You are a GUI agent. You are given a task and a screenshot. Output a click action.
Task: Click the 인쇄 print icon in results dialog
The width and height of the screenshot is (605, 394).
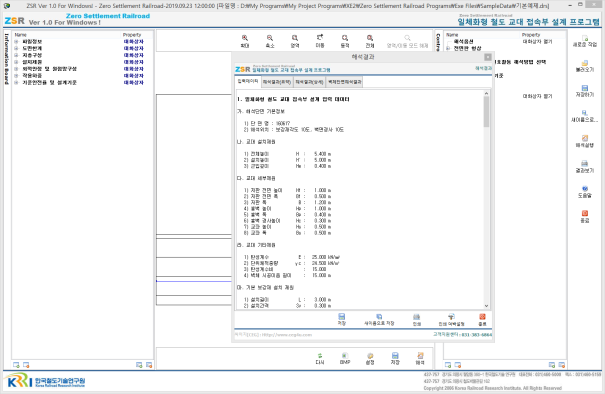pyautogui.click(x=417, y=320)
